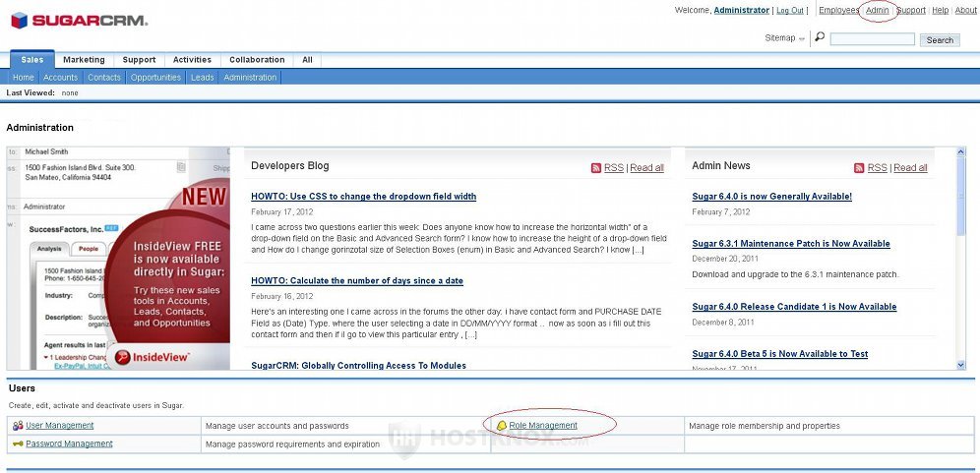Click the search magnifier icon
The image size is (980, 473).
(820, 37)
